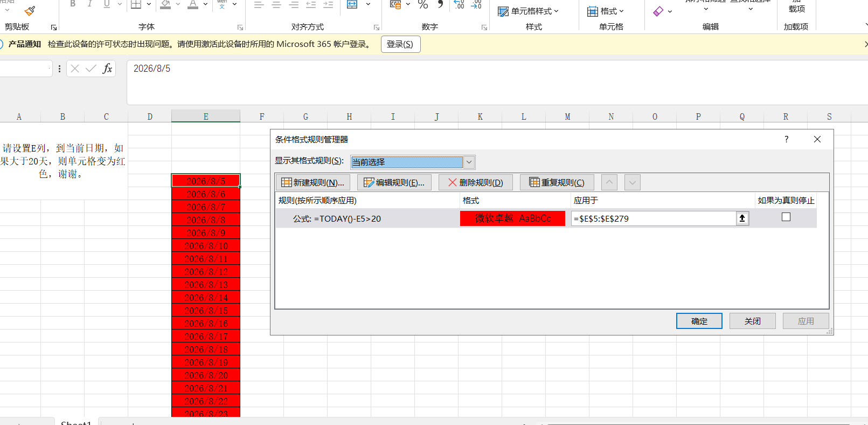The height and width of the screenshot is (425, 868).
Task: Open the font group dialog launcher
Action: tap(240, 28)
